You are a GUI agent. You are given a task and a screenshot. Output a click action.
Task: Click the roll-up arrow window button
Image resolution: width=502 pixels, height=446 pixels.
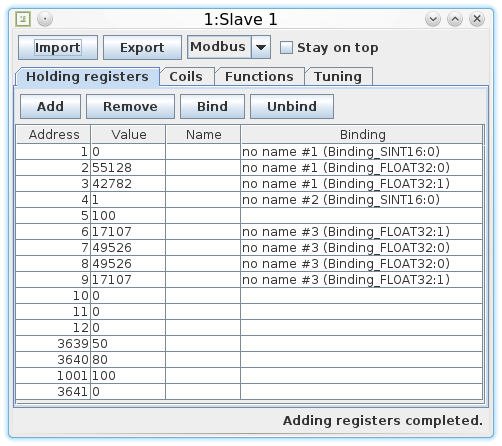(x=455, y=19)
